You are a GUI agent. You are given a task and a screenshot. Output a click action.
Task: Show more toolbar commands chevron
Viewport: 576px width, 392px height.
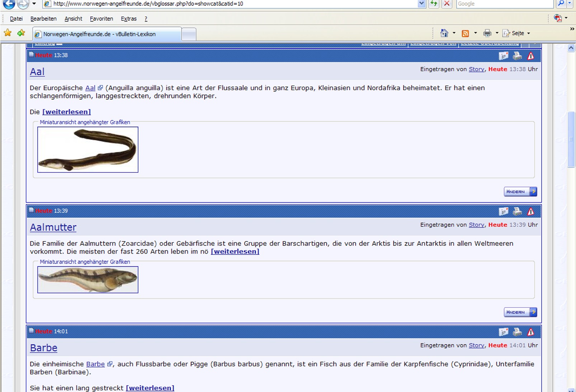coord(572,29)
